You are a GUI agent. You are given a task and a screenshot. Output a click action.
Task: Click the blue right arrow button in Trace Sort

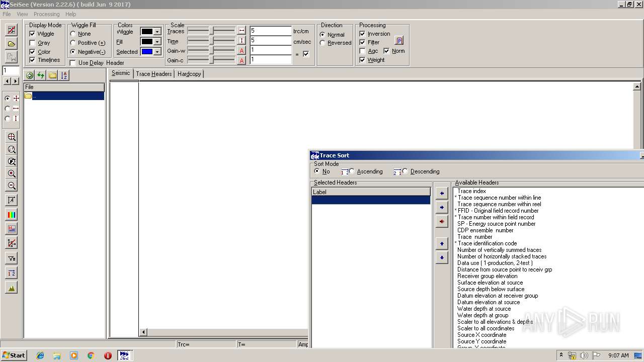[x=442, y=207]
